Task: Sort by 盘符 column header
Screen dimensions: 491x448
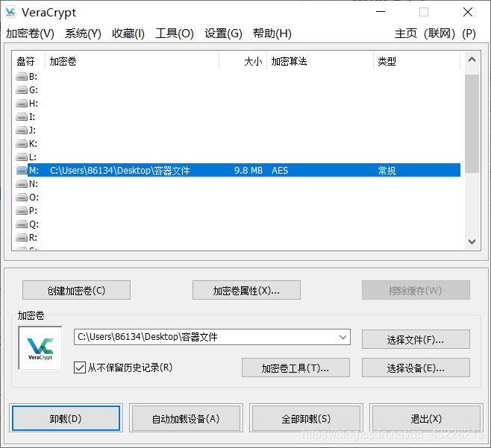Action: point(29,61)
